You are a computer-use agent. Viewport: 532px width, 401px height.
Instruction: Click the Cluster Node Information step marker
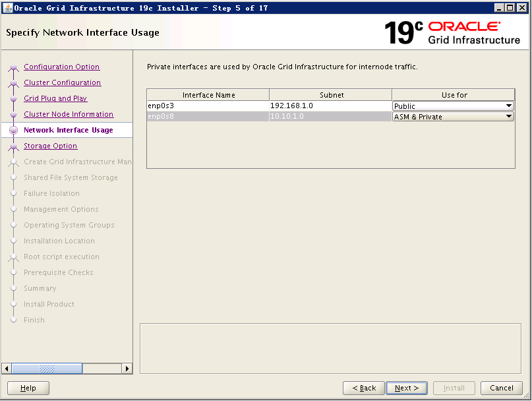pos(14,114)
